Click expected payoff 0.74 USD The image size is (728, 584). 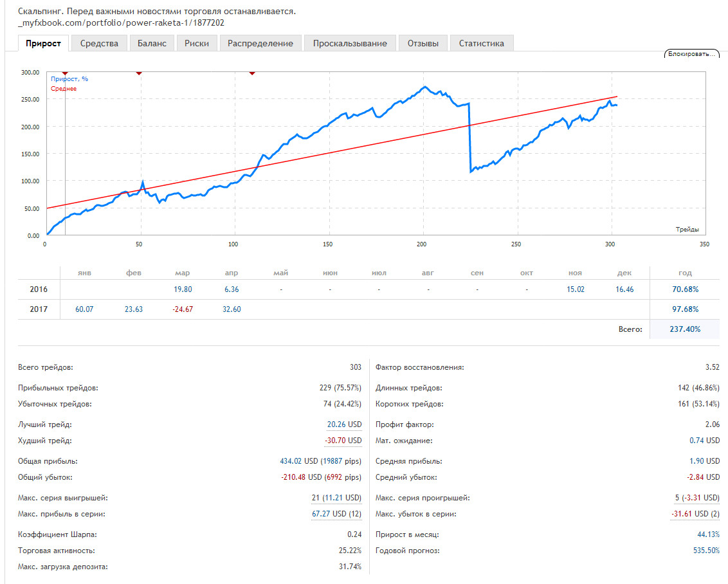click(705, 440)
